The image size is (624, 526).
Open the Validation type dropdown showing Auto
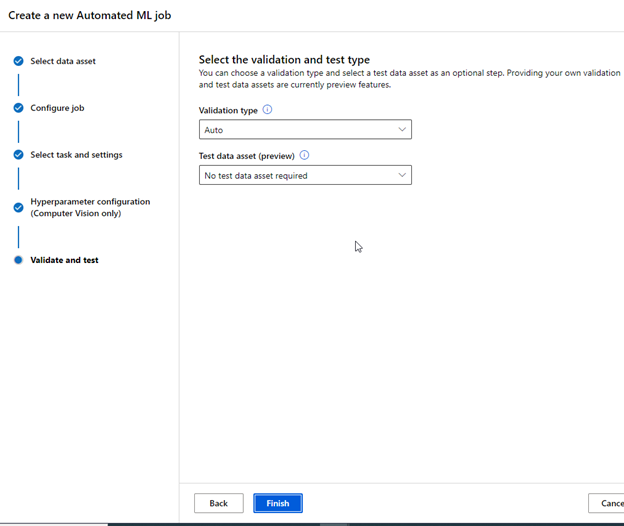coord(304,130)
